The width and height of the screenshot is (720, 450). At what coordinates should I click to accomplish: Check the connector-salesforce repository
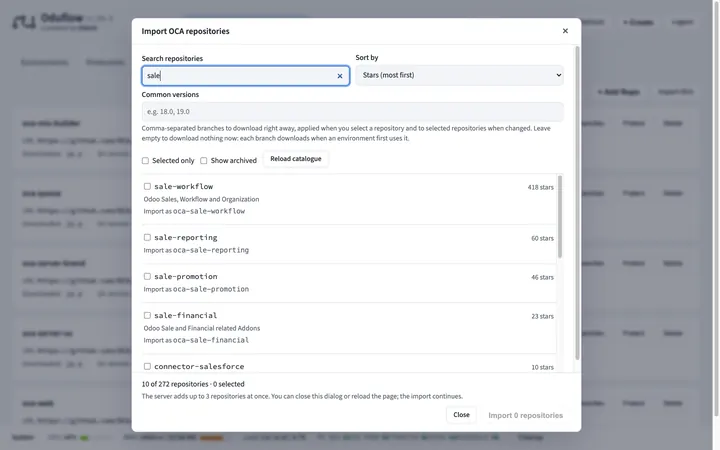[147, 366]
